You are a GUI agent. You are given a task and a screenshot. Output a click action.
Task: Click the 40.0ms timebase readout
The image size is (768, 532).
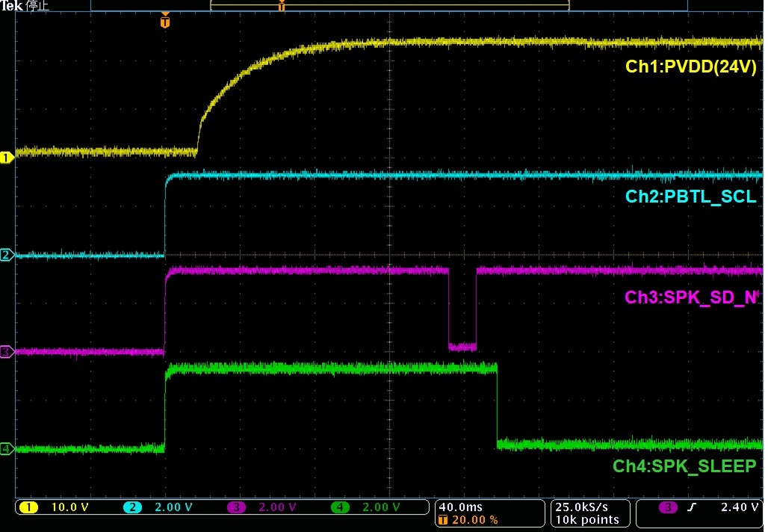460,507
